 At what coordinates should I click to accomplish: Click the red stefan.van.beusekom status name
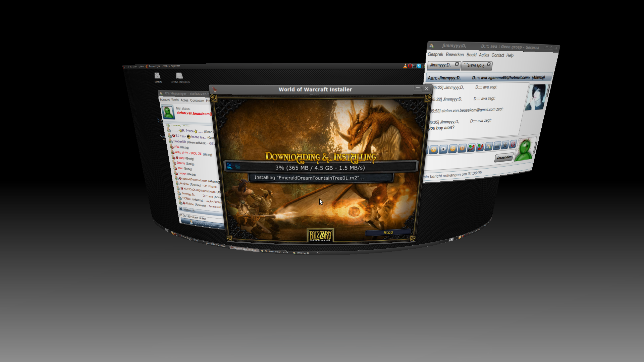coord(195,113)
